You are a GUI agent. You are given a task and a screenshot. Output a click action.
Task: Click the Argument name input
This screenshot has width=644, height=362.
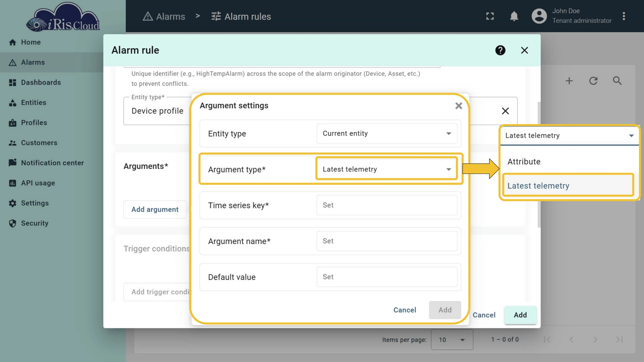point(387,241)
